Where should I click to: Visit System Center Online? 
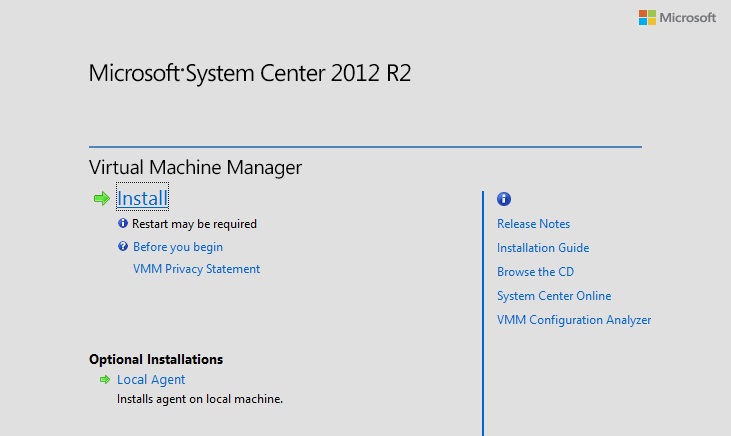pyautogui.click(x=554, y=296)
